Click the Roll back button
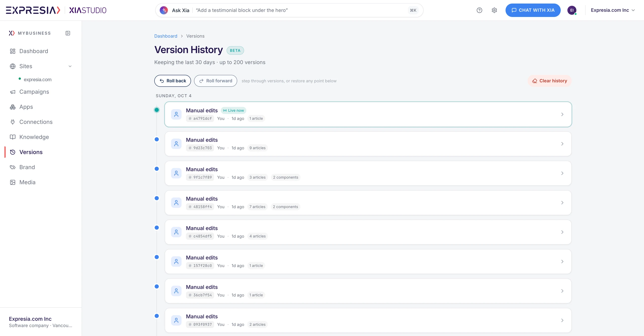The width and height of the screenshot is (644, 336). (x=173, y=81)
